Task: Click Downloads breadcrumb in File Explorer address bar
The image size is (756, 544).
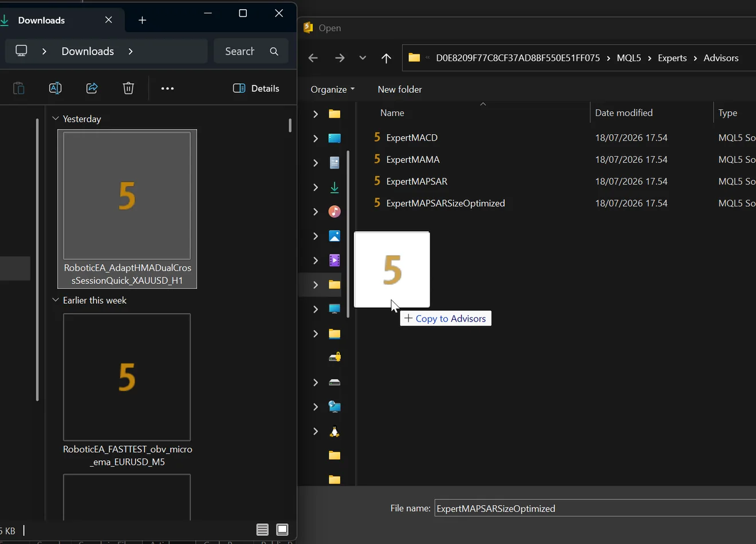Action: coord(88,51)
